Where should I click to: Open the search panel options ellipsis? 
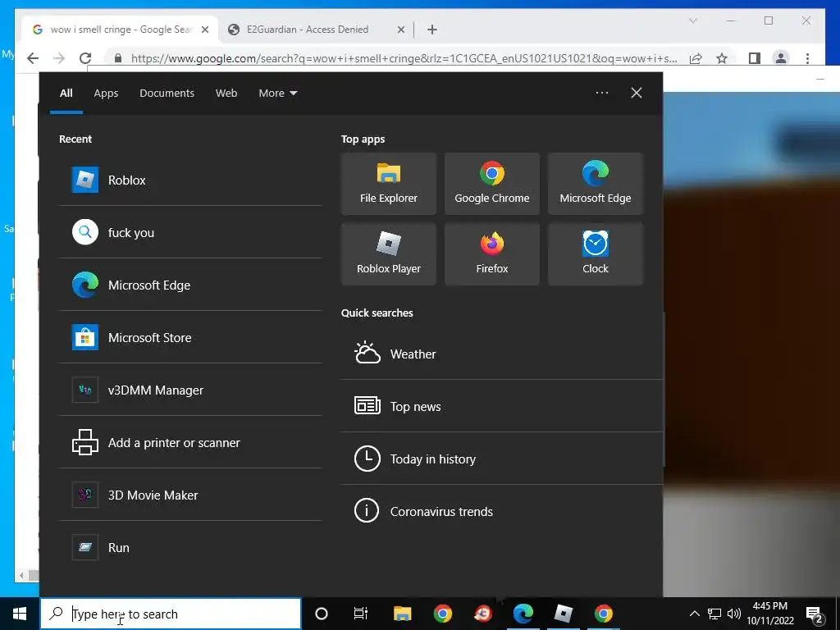[601, 93]
